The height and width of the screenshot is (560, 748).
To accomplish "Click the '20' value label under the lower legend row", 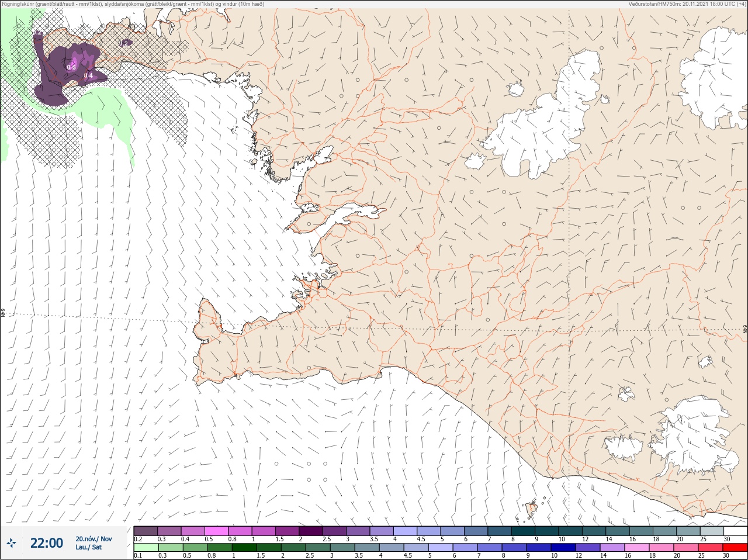I will (x=678, y=556).
